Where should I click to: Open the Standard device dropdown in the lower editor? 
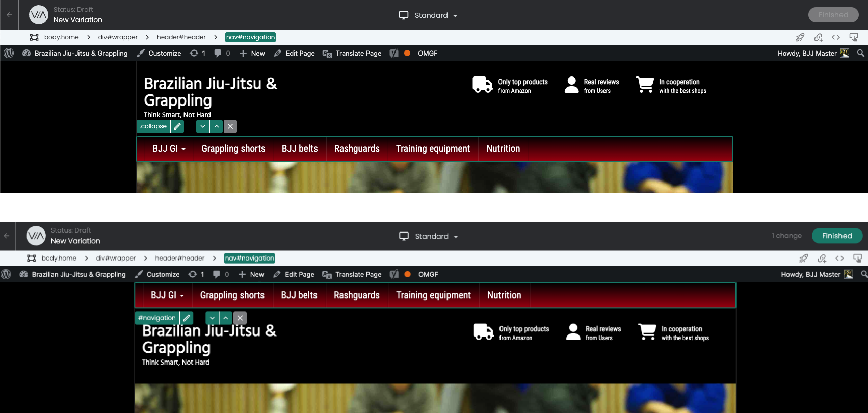click(429, 236)
